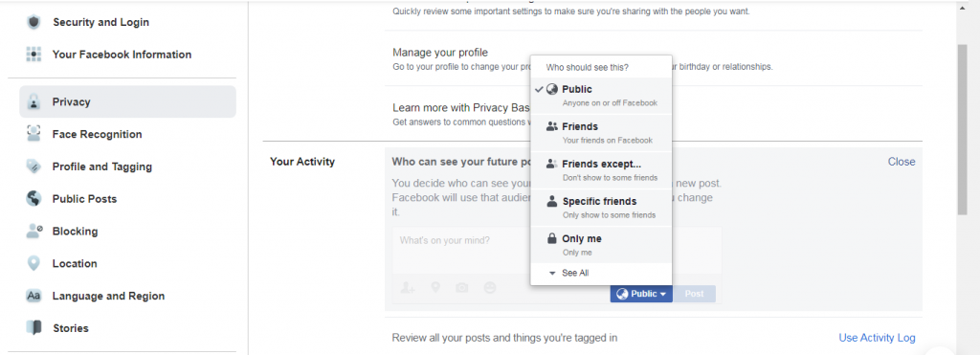
Task: Click the Security and Login shield icon
Action: click(33, 23)
